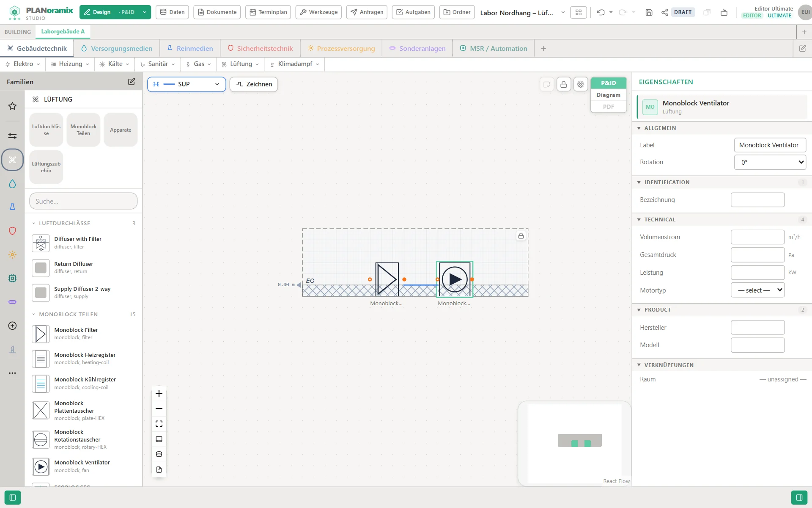
Task: Click the Volumenstrom input field
Action: 758,237
